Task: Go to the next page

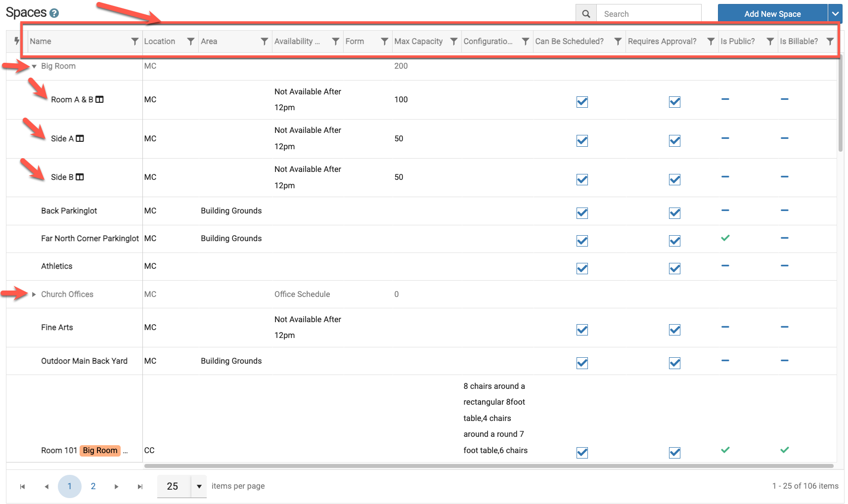Action: (x=116, y=487)
